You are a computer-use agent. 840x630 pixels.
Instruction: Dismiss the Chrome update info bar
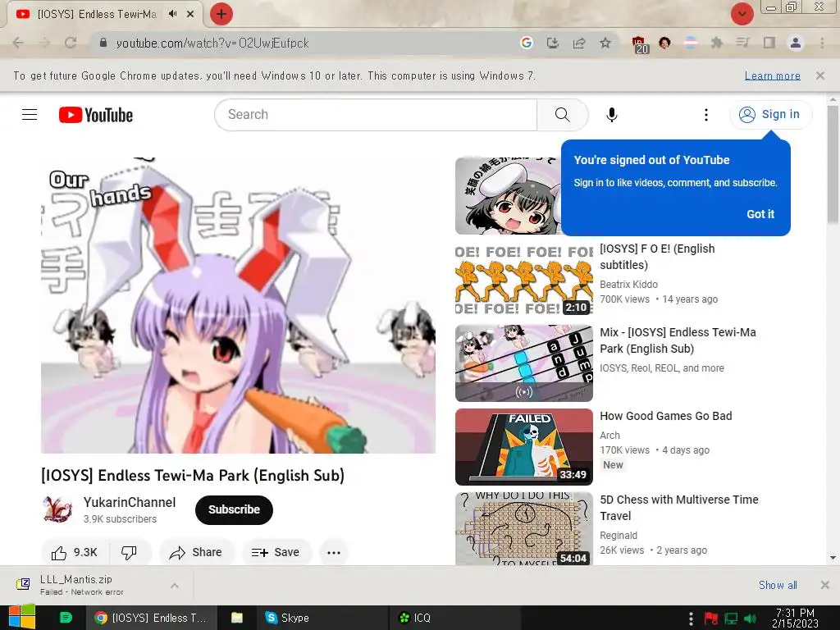819,75
